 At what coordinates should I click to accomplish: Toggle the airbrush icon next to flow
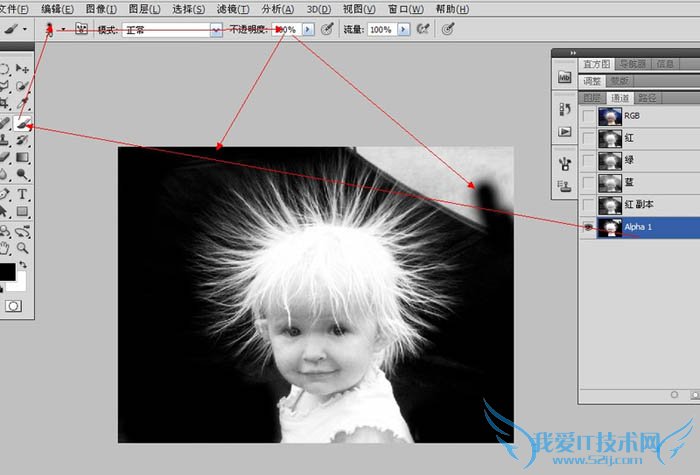click(x=421, y=30)
